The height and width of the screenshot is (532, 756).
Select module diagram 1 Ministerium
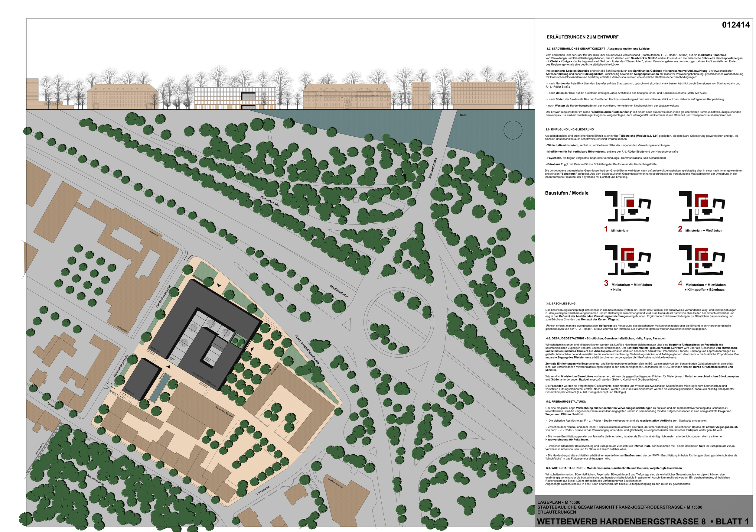[x=627, y=207]
